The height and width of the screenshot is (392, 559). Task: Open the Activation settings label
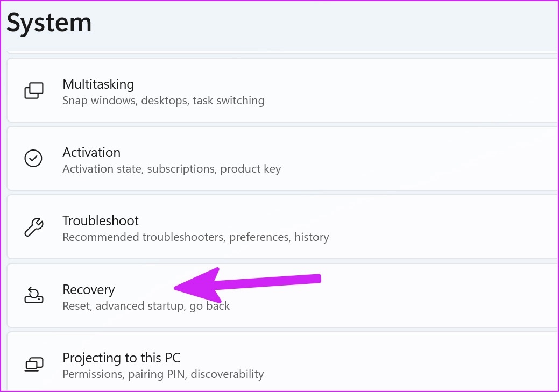click(91, 152)
